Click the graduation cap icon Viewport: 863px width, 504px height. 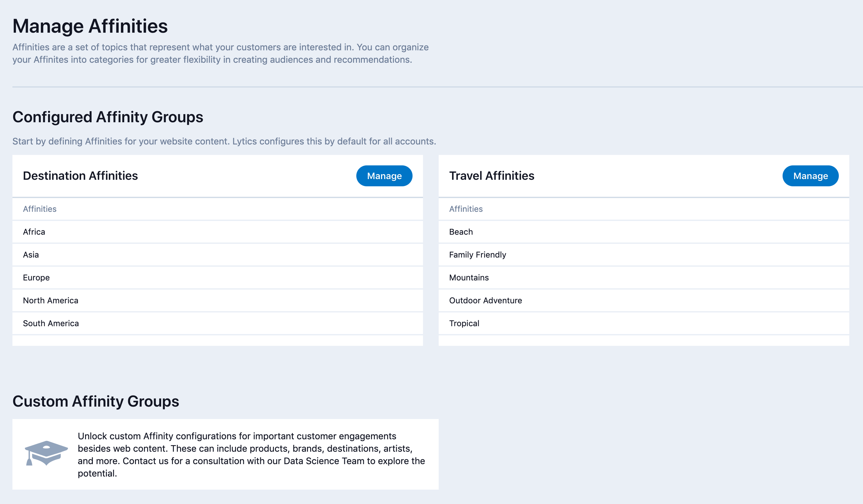(x=46, y=453)
